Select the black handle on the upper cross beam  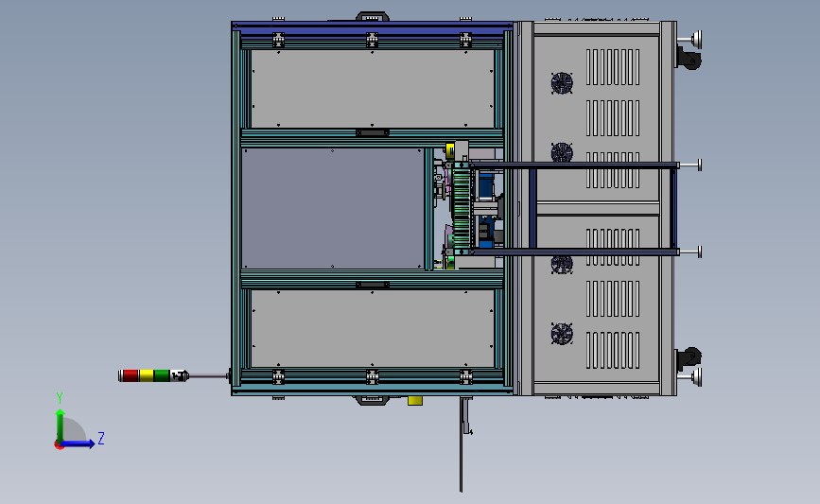coord(373,132)
